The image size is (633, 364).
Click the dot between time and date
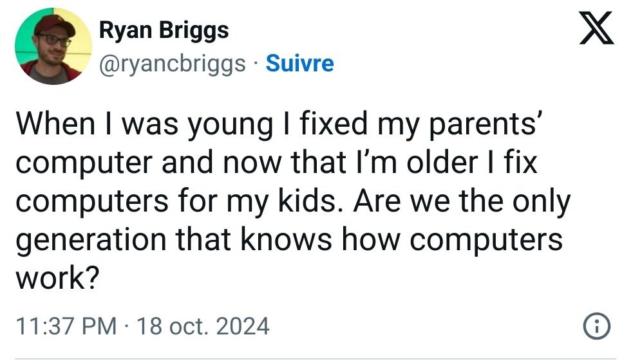pos(127,327)
